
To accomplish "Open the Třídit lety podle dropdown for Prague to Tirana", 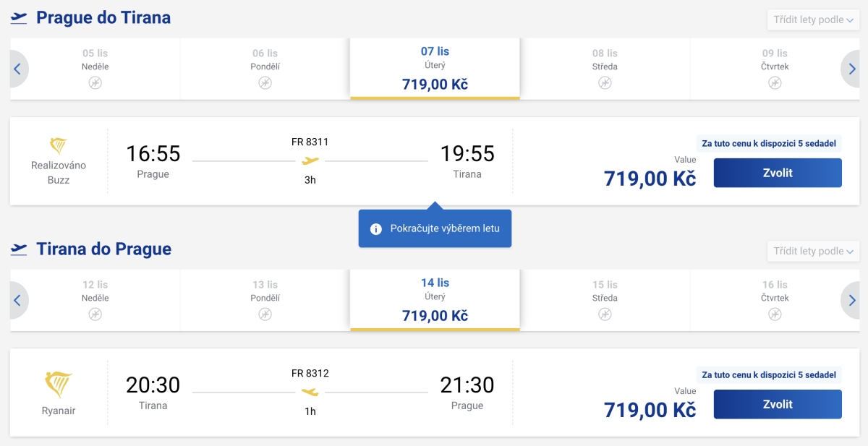I will coord(813,20).
